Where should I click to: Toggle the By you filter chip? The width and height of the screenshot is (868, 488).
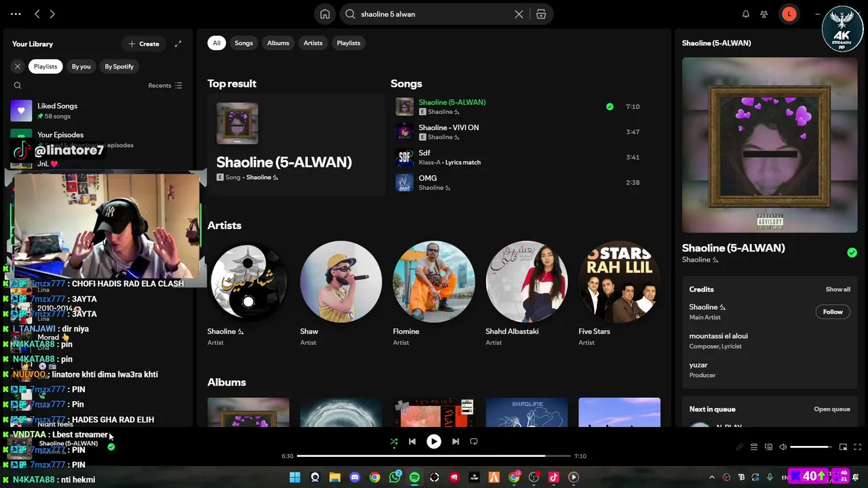pos(81,66)
